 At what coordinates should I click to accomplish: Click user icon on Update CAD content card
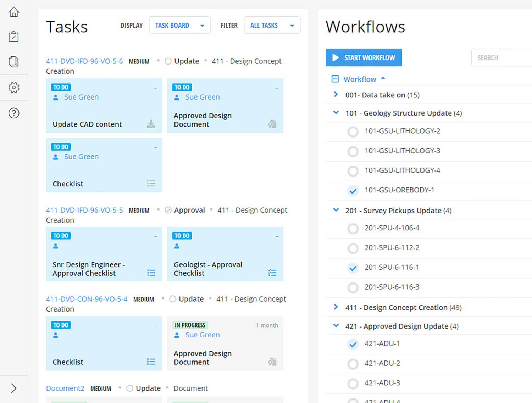[x=56, y=97]
